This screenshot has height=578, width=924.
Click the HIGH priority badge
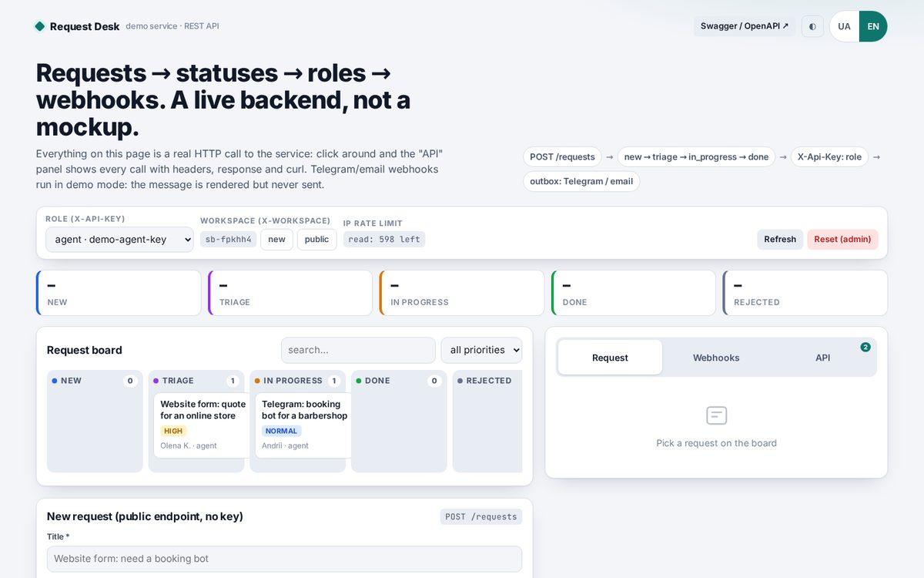click(x=173, y=431)
